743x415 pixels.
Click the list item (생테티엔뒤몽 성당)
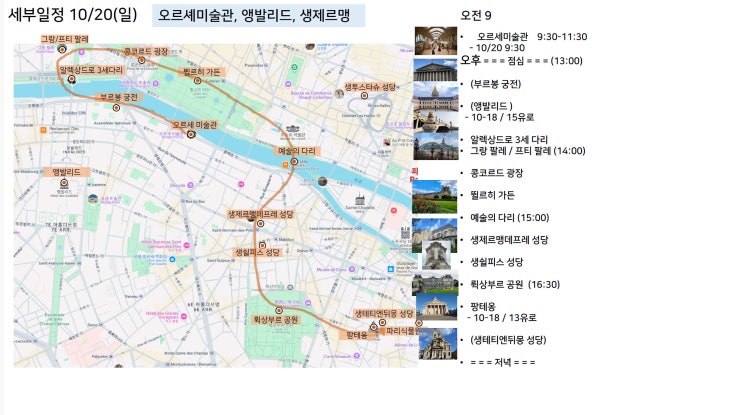[508, 340]
